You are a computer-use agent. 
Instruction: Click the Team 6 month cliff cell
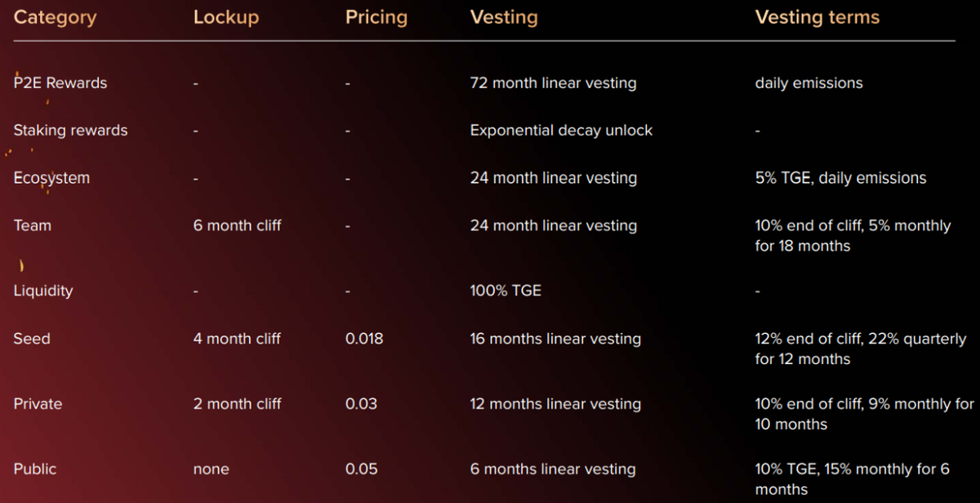(237, 225)
